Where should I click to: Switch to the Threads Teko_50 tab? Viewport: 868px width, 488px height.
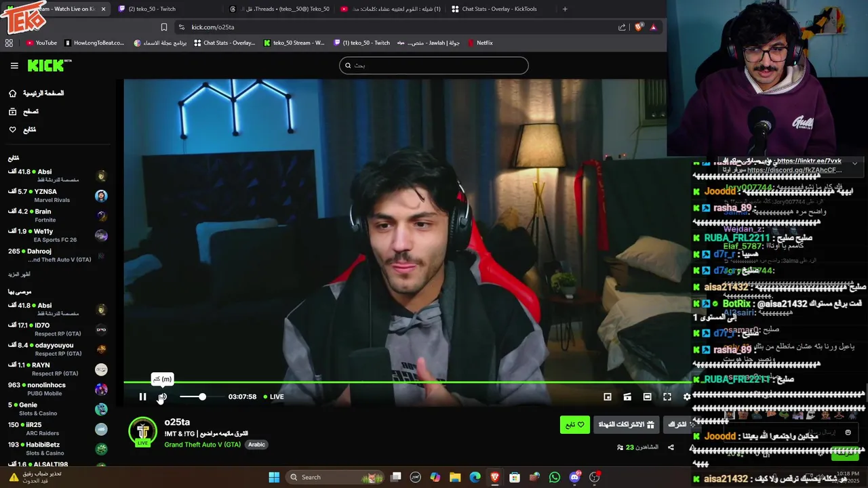coord(279,9)
